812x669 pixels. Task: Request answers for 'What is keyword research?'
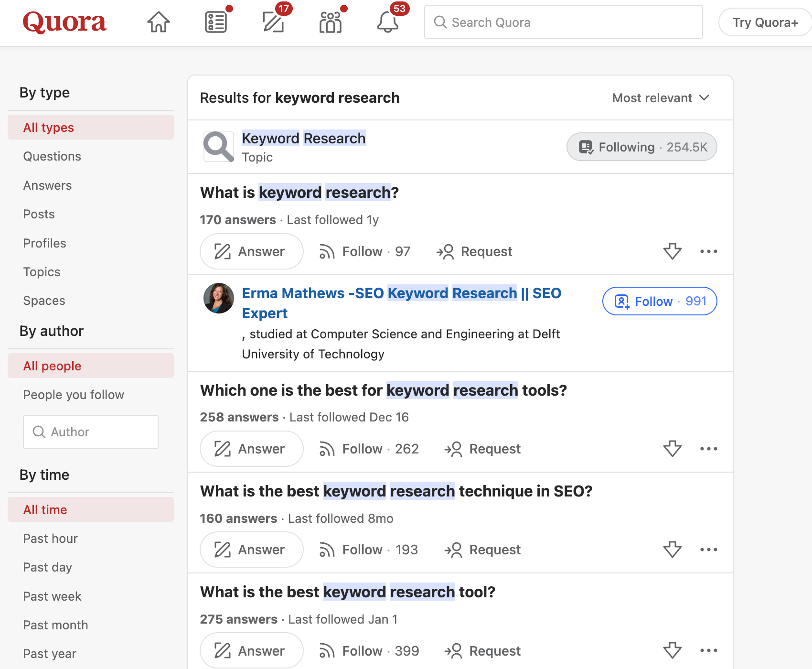pyautogui.click(x=474, y=251)
